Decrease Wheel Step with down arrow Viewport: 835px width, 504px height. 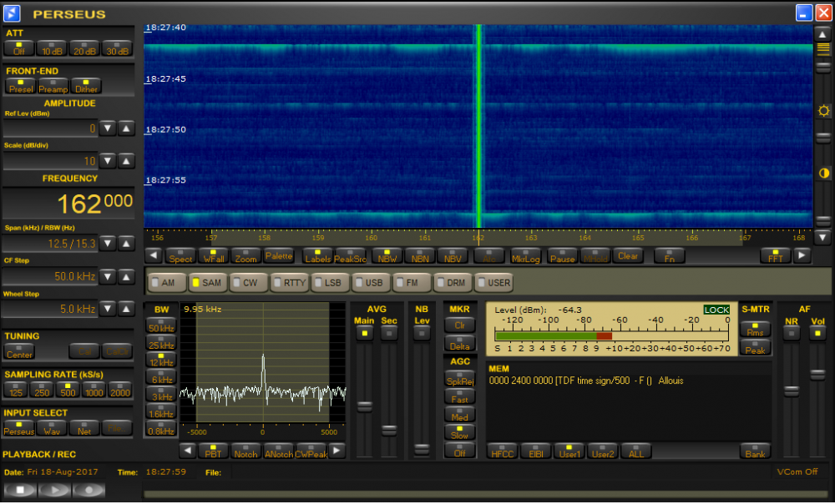pos(108,309)
